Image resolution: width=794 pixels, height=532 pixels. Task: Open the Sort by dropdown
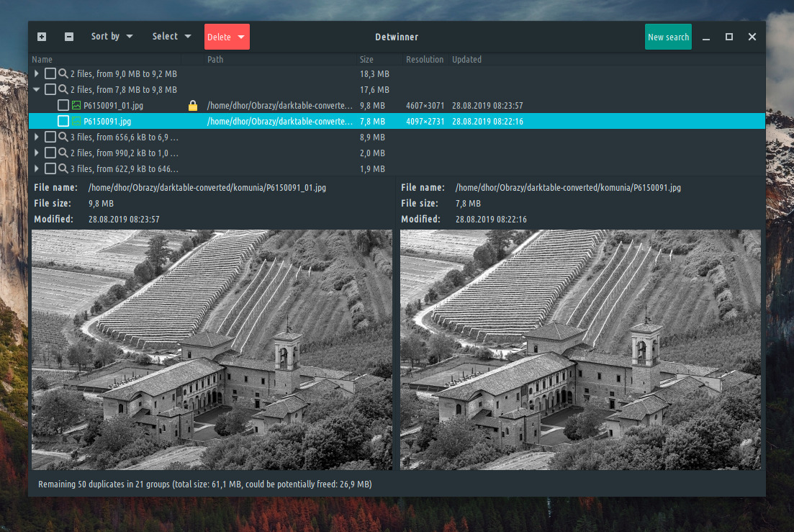click(112, 37)
